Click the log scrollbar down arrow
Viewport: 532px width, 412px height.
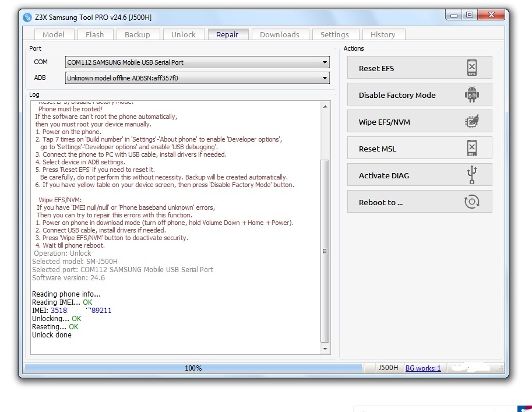click(x=325, y=349)
